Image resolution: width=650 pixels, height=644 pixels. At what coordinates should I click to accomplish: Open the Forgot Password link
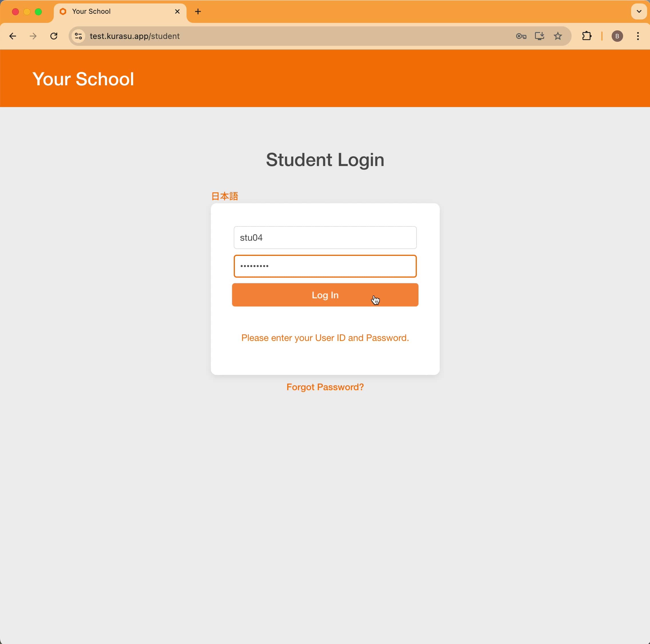click(325, 387)
